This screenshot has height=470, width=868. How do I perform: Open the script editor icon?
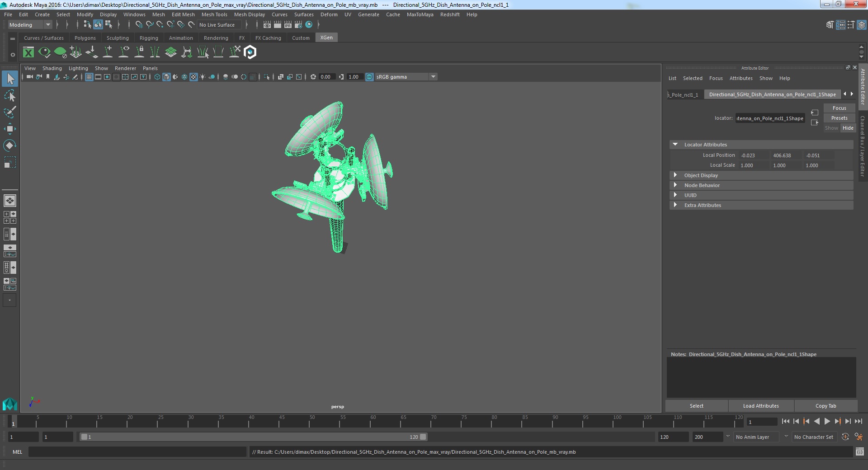pos(859,451)
